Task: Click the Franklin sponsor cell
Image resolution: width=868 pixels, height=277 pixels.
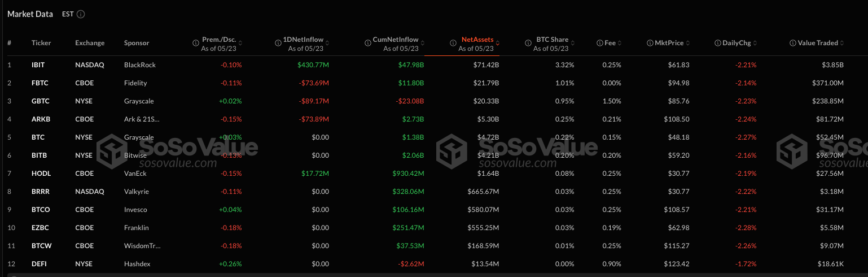Action: click(137, 228)
